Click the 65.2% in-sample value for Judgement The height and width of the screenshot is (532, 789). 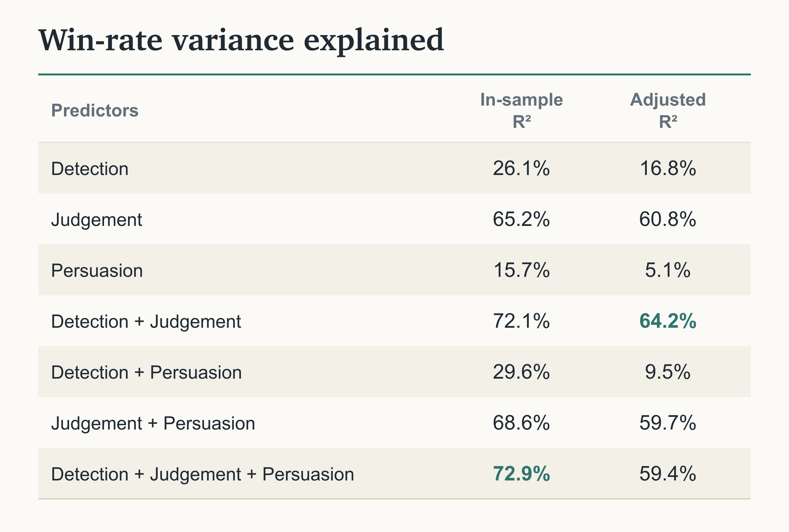coord(521,219)
